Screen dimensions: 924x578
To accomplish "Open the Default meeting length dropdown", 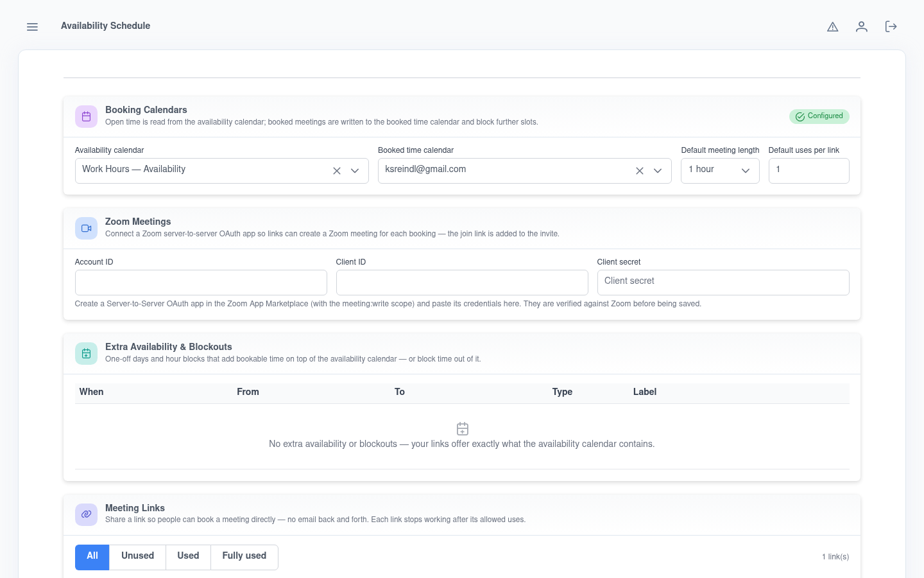I will (720, 171).
